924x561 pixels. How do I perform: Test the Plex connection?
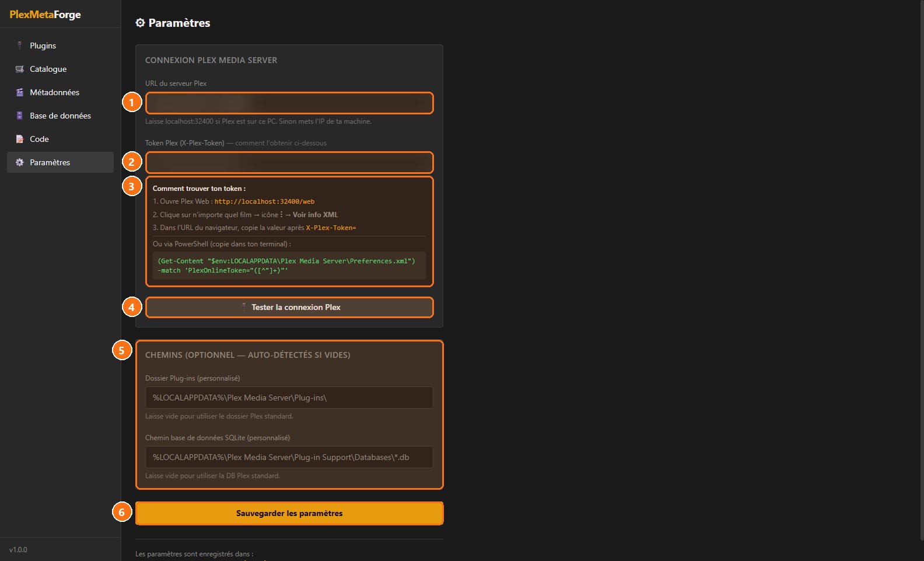coord(289,307)
